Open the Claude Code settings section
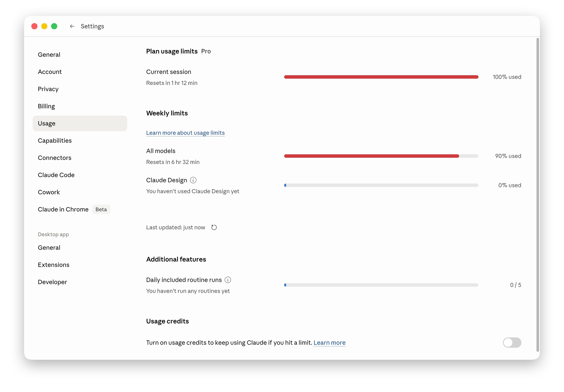Screen dimensions: 564x392 (80, 175)
